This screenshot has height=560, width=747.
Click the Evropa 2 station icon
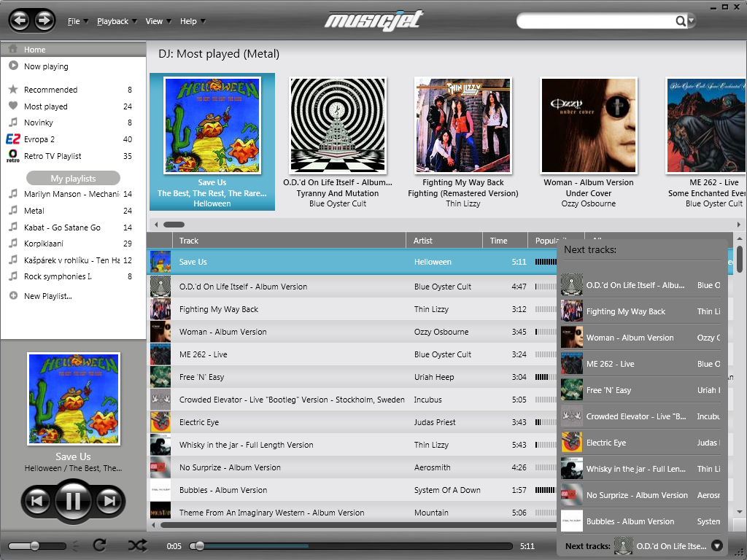click(x=13, y=139)
